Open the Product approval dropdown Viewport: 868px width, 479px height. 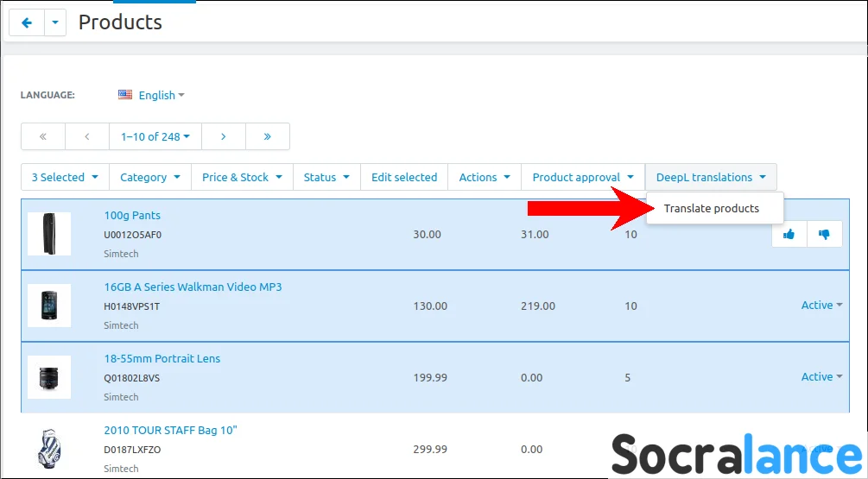click(583, 177)
